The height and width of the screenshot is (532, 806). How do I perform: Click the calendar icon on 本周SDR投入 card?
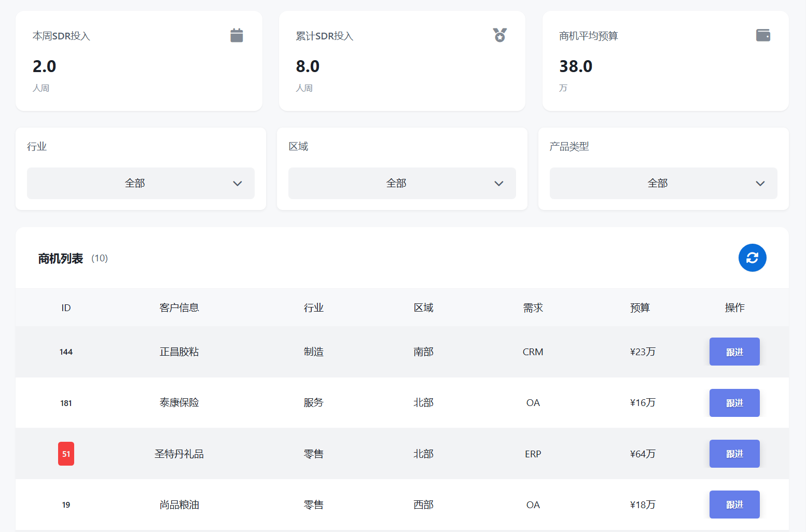237,35
